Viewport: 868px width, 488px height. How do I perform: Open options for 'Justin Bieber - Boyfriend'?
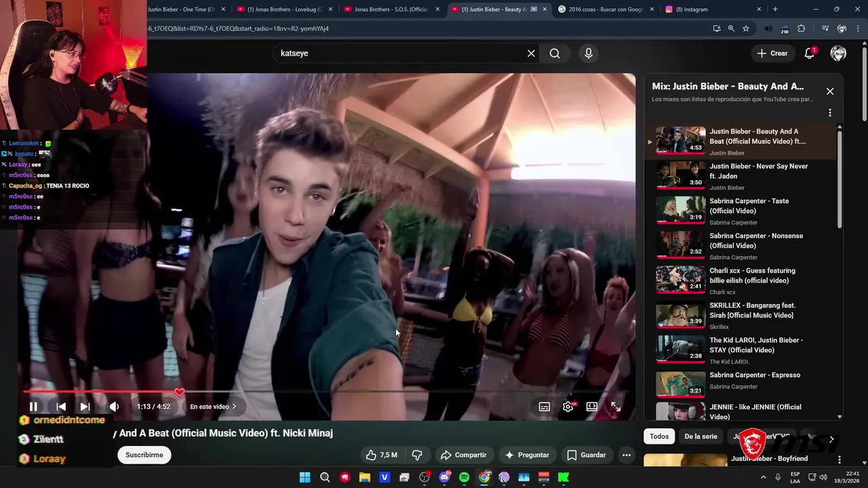coord(840,460)
